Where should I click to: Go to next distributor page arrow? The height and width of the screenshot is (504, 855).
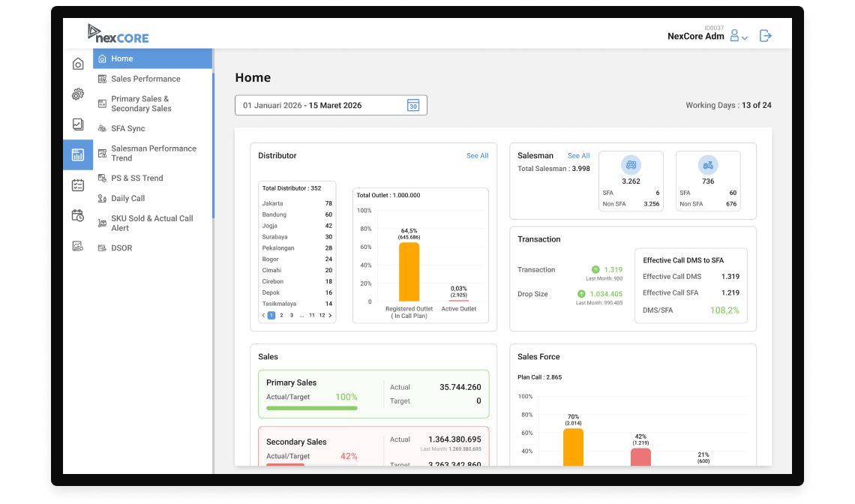[x=330, y=315]
